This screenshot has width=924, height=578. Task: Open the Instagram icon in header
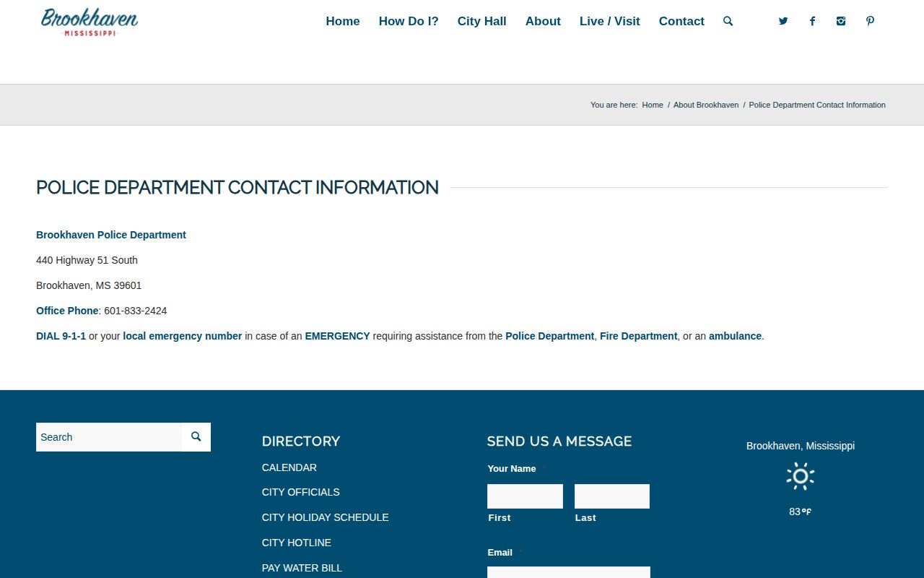(x=841, y=21)
